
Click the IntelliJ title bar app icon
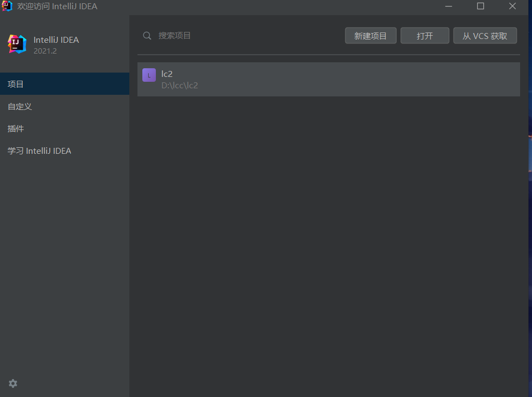click(x=7, y=6)
